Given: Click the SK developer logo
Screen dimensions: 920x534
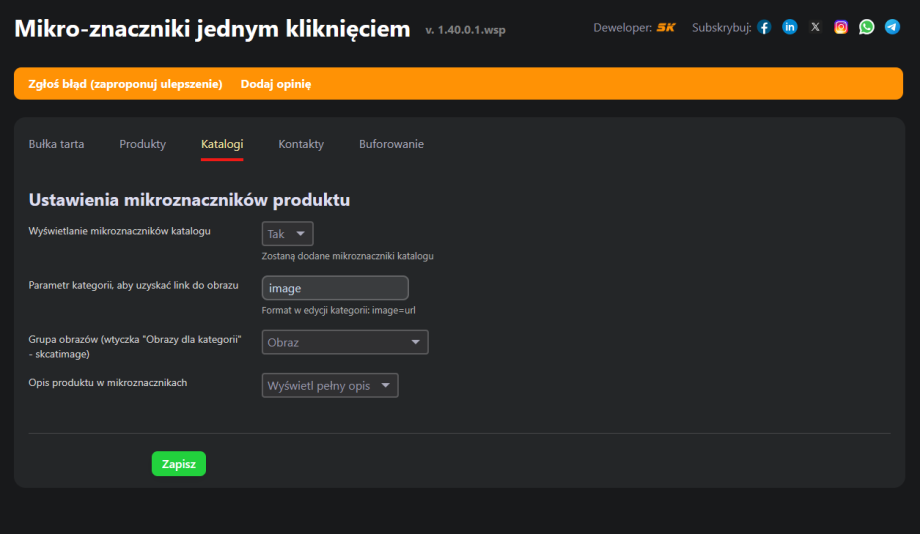Looking at the screenshot, I should point(666,28).
